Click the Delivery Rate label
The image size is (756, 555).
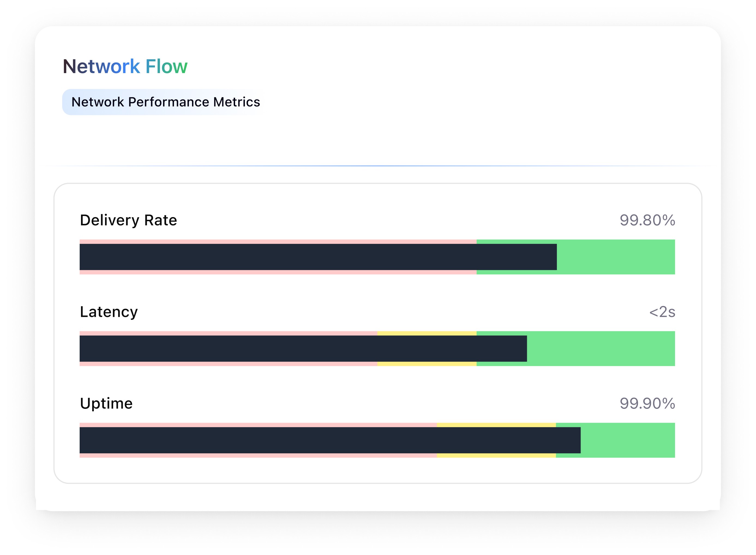pyautogui.click(x=128, y=220)
